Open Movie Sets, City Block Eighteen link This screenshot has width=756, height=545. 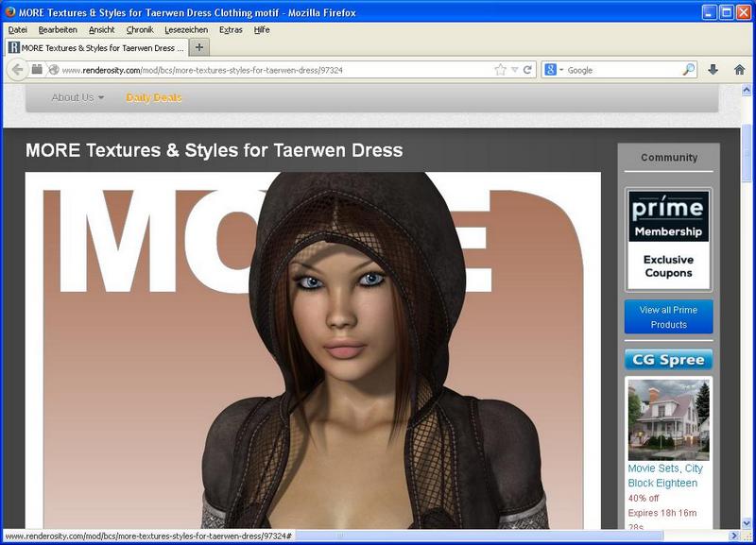click(665, 476)
